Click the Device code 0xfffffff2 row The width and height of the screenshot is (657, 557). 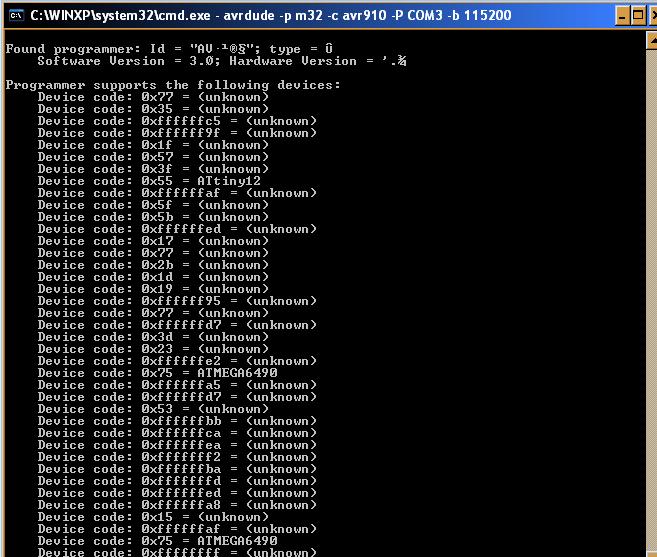(x=177, y=457)
